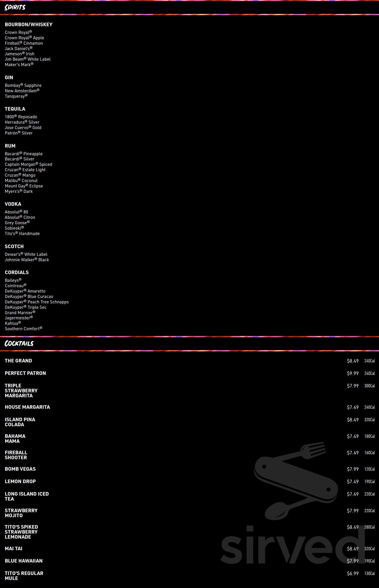The height and width of the screenshot is (588, 379).
Task: Select the LONG ISLAND ICED TEA item
Action: coord(27,496)
